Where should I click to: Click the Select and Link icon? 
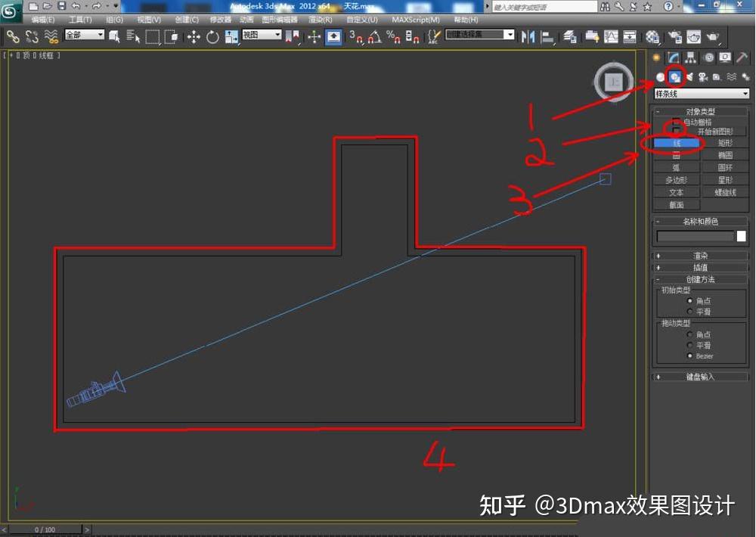coord(12,36)
